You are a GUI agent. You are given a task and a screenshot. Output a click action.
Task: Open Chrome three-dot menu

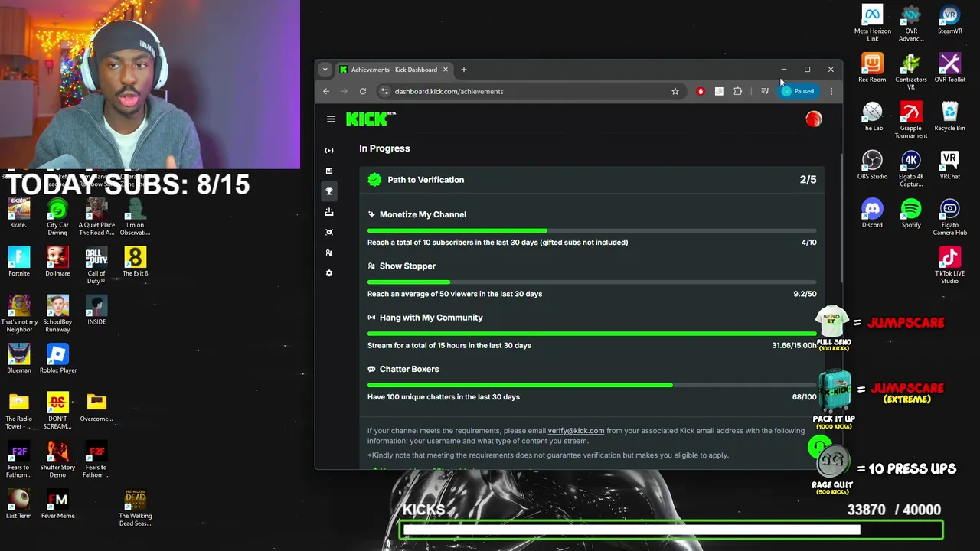pos(831,91)
